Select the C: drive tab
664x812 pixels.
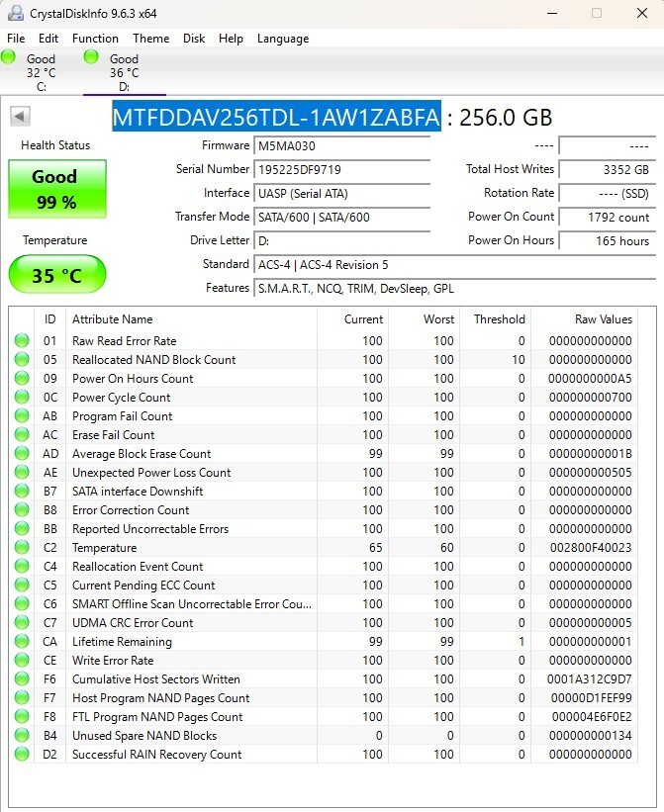click(x=42, y=72)
